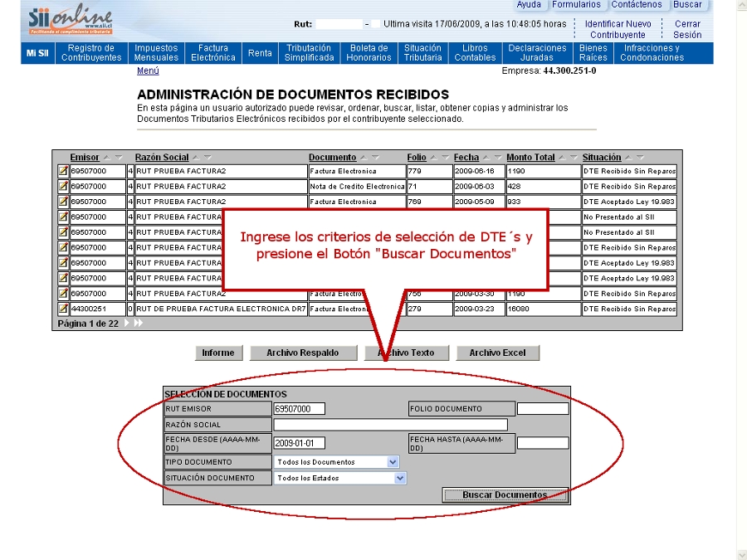Viewport: 747px width, 560px height.
Task: Open Tributación Simplificada menu
Action: 310,53
